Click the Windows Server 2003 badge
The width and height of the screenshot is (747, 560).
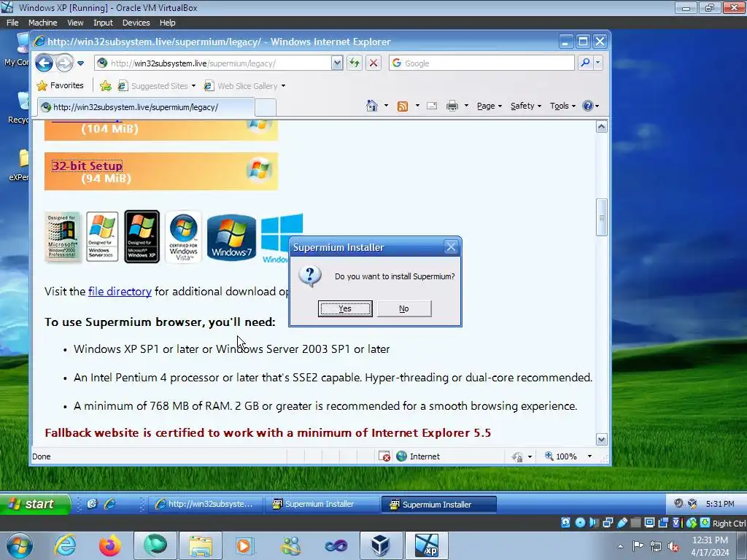(x=102, y=237)
